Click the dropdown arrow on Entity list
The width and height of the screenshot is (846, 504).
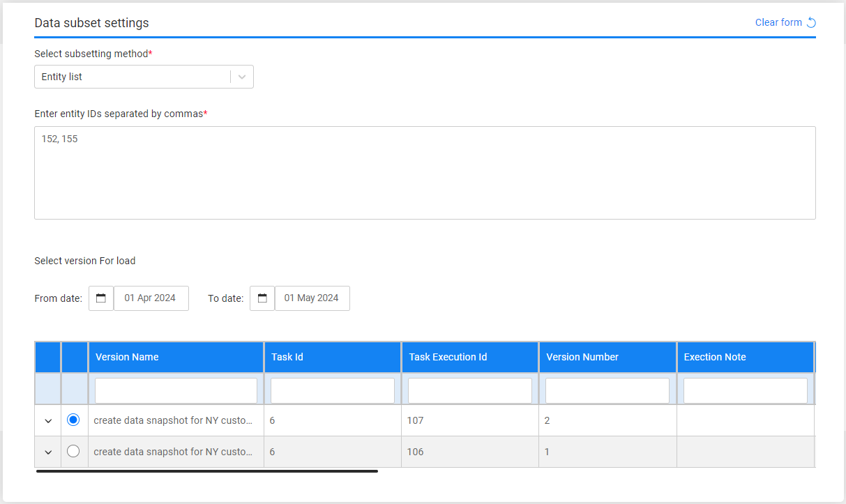[241, 77]
